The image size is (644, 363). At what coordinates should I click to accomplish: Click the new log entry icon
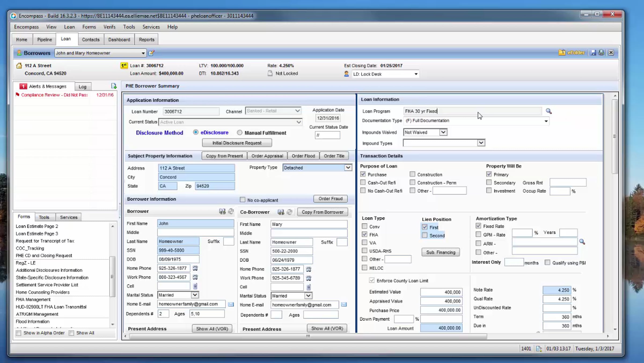click(x=114, y=86)
